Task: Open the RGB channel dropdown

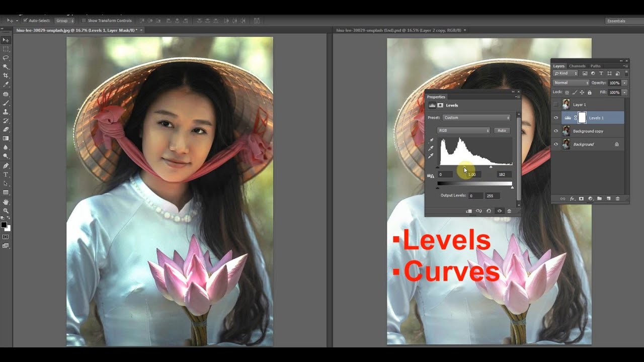Action: point(463,130)
